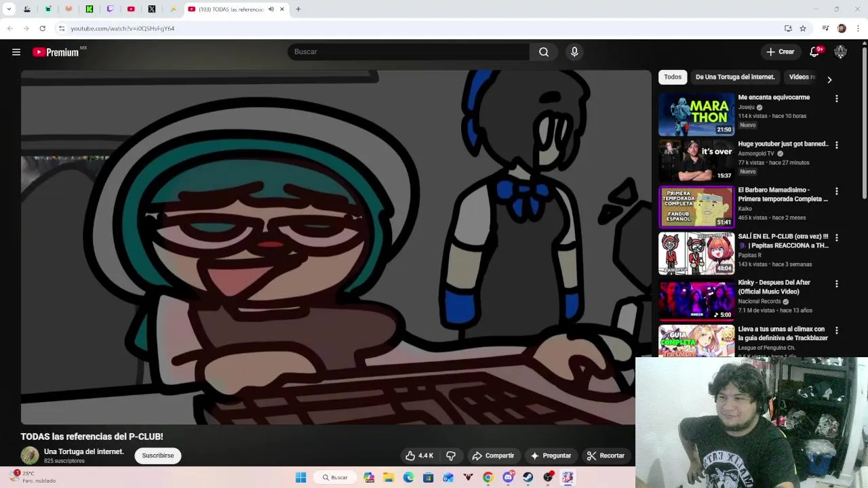This screenshot has width=868, height=488.
Task: Select the Todos filter chip
Action: [673, 77]
